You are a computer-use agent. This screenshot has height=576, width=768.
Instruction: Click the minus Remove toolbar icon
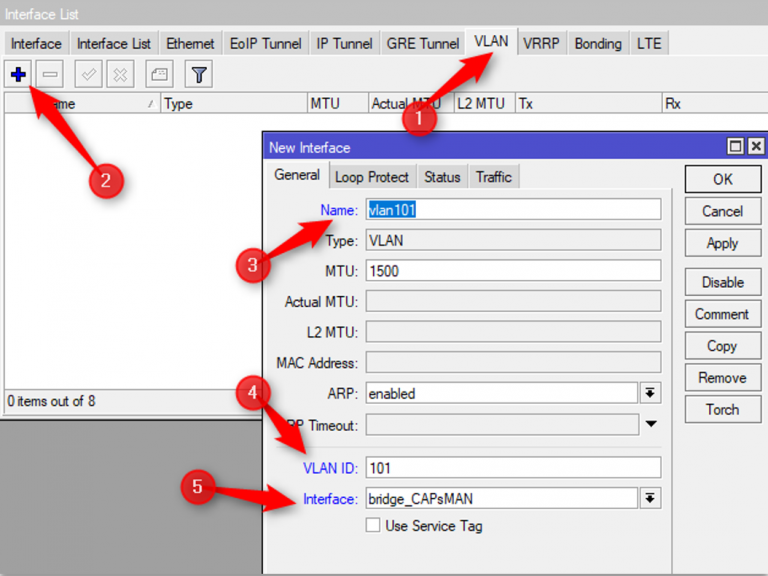(x=50, y=74)
